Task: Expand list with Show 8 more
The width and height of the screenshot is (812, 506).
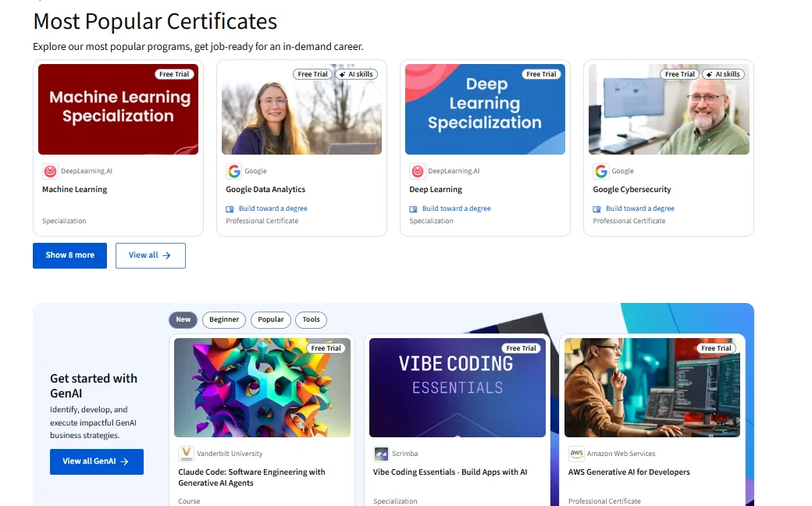Action: pos(69,255)
